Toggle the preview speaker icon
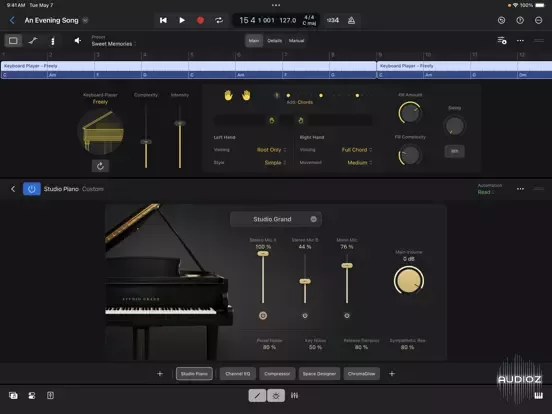 pos(77,41)
